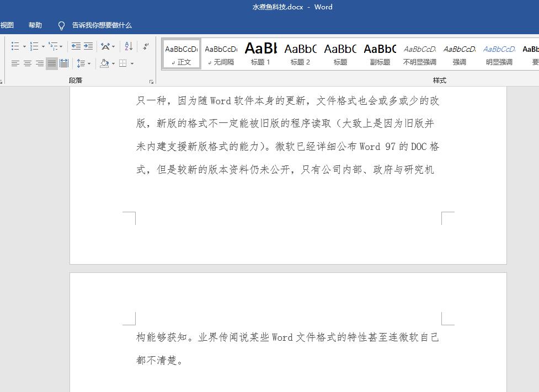This screenshot has height=392, width=539.
Task: Open the sort text icon
Action: (x=128, y=46)
